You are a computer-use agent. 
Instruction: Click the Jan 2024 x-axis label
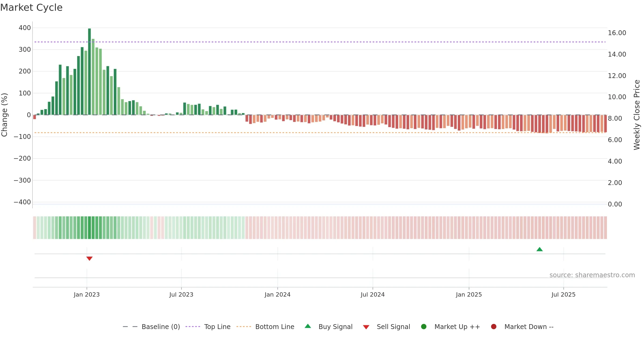277,295
